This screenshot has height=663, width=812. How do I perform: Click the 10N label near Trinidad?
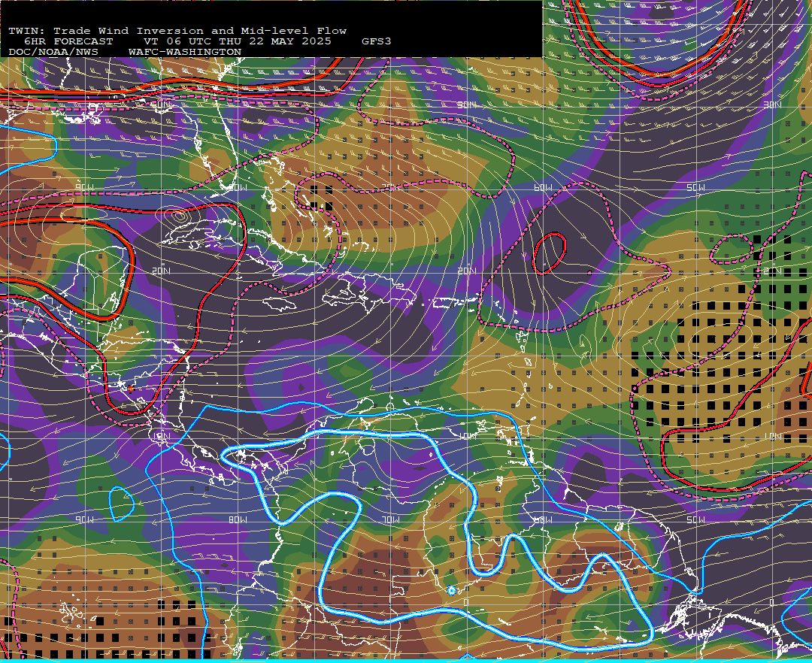[467, 436]
